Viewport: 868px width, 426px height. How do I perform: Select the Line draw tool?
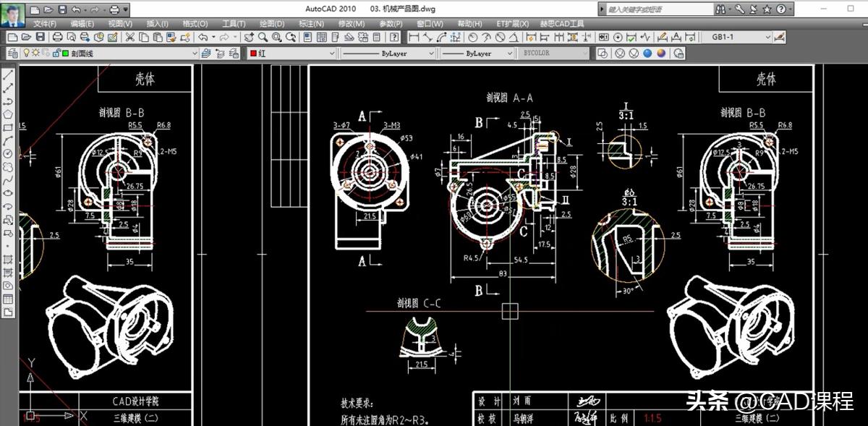8,74
